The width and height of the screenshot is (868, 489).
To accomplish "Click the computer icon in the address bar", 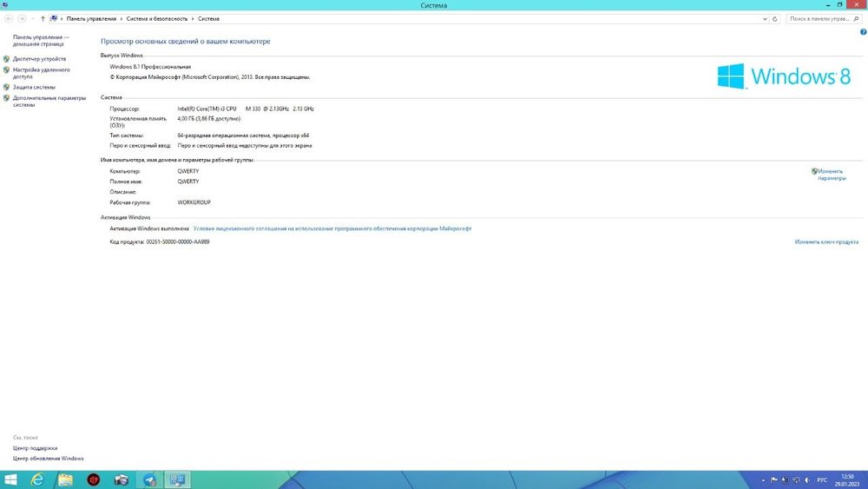I will coord(54,19).
